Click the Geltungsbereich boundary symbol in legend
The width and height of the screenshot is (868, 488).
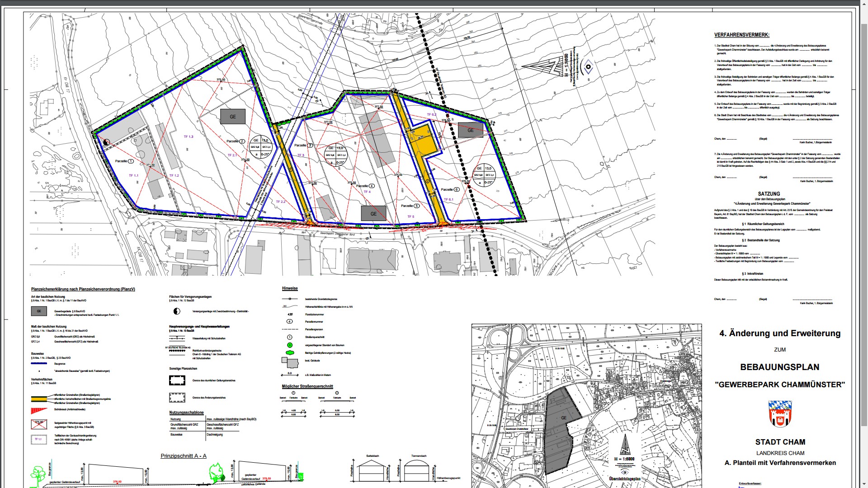[177, 380]
